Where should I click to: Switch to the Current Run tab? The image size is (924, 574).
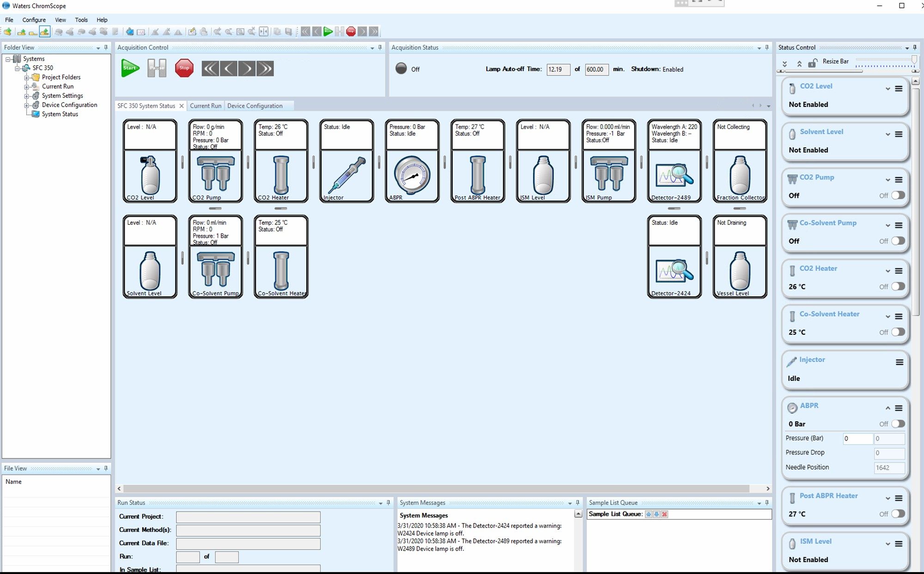206,106
